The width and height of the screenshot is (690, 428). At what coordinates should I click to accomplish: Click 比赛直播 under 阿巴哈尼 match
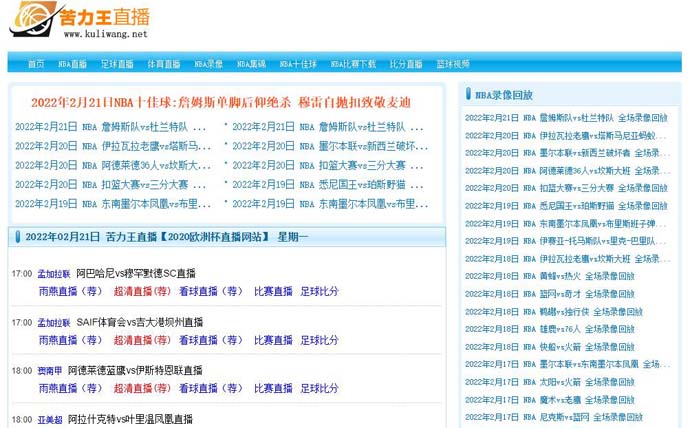click(273, 291)
